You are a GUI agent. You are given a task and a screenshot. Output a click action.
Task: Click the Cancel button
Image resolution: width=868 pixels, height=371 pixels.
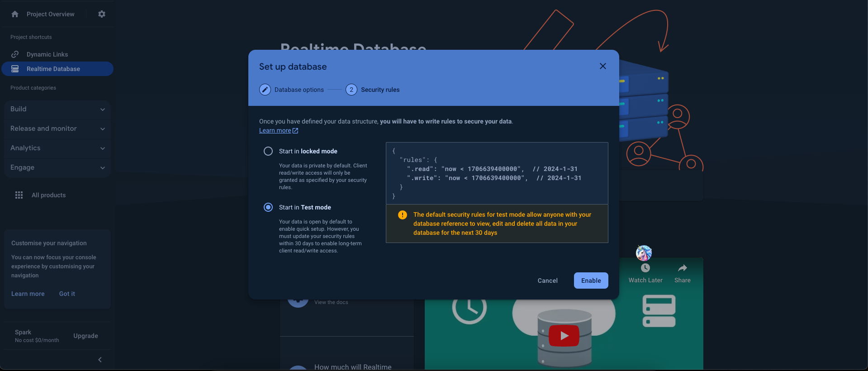click(547, 281)
